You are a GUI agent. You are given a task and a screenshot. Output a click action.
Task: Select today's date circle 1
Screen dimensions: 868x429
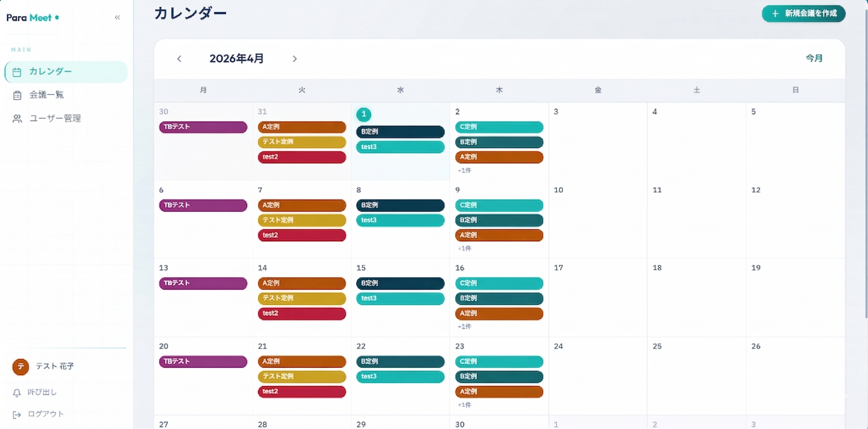[x=364, y=115]
